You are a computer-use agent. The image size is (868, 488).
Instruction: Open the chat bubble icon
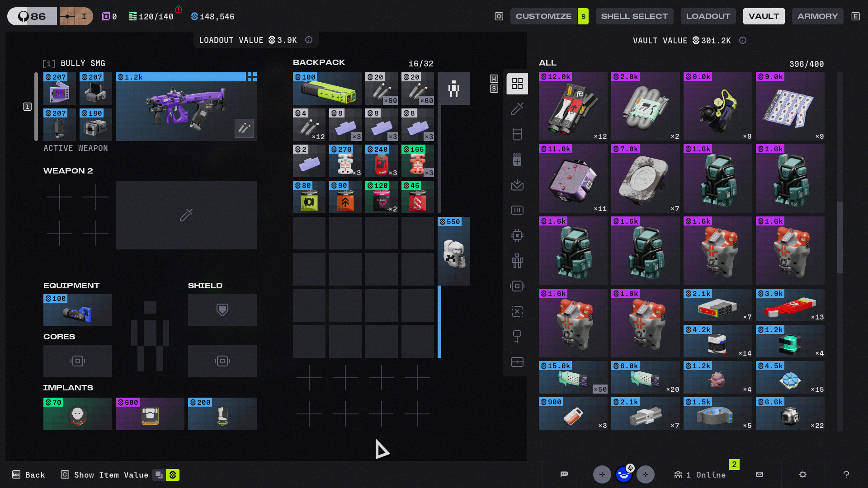(564, 474)
